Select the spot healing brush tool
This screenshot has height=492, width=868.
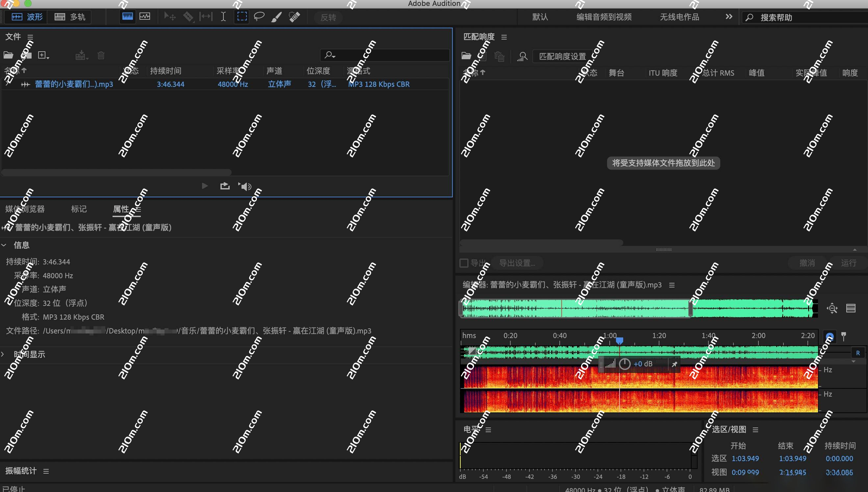[294, 16]
